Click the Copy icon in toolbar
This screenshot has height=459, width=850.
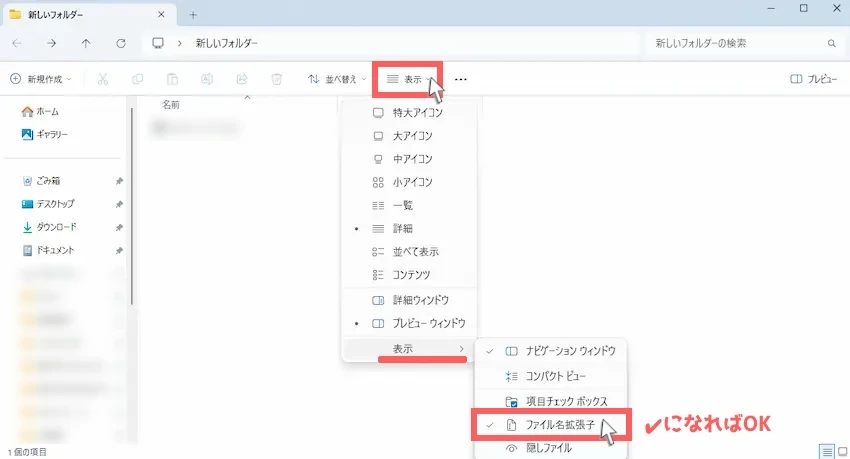(138, 79)
